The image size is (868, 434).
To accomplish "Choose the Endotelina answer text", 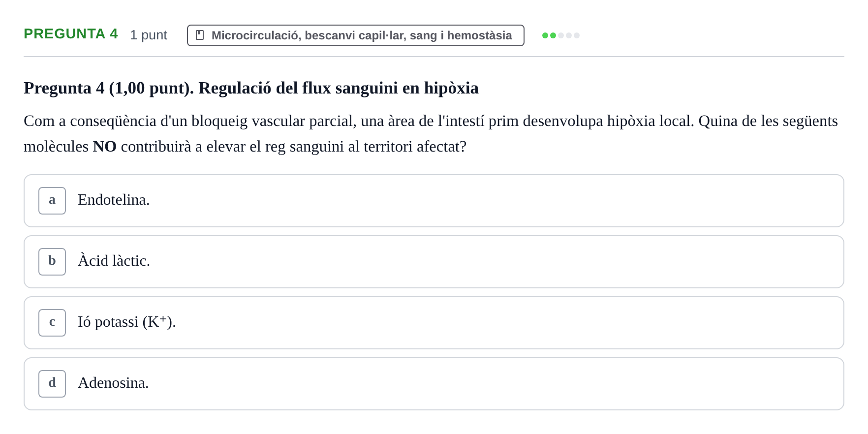I will pyautogui.click(x=114, y=200).
